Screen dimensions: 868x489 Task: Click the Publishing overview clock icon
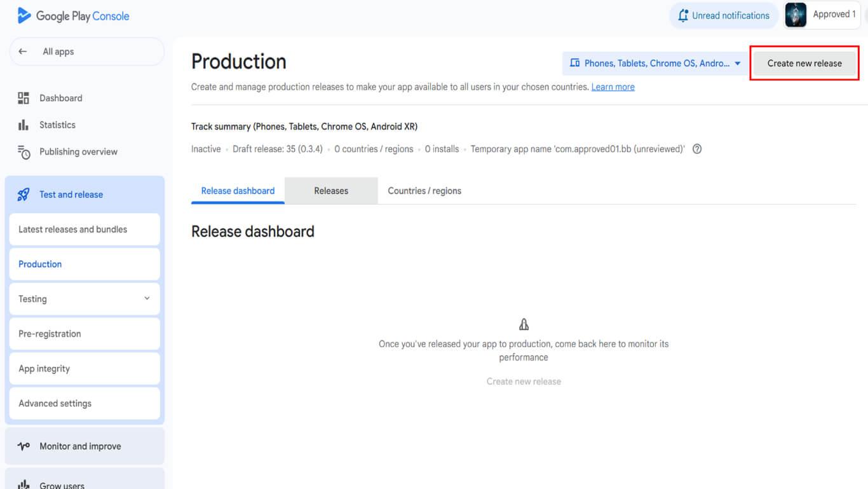[24, 152]
